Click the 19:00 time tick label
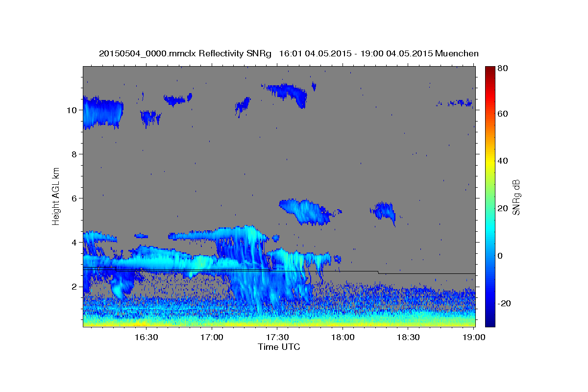This screenshot has width=588, height=392. (x=473, y=337)
